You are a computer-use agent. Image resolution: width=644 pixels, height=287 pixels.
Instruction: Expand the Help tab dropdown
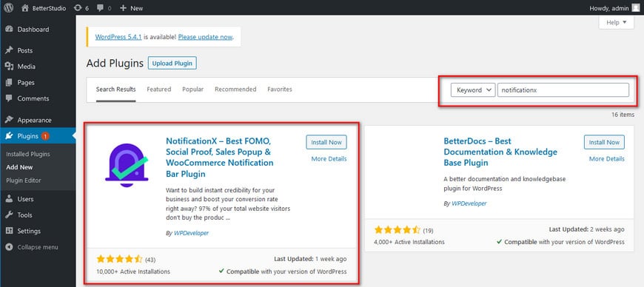616,23
